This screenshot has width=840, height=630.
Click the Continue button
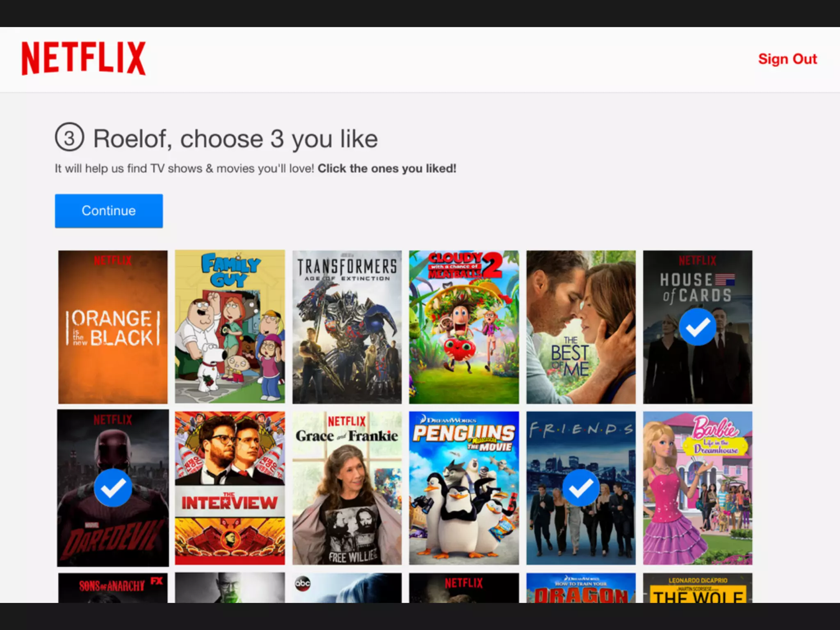coord(109,211)
